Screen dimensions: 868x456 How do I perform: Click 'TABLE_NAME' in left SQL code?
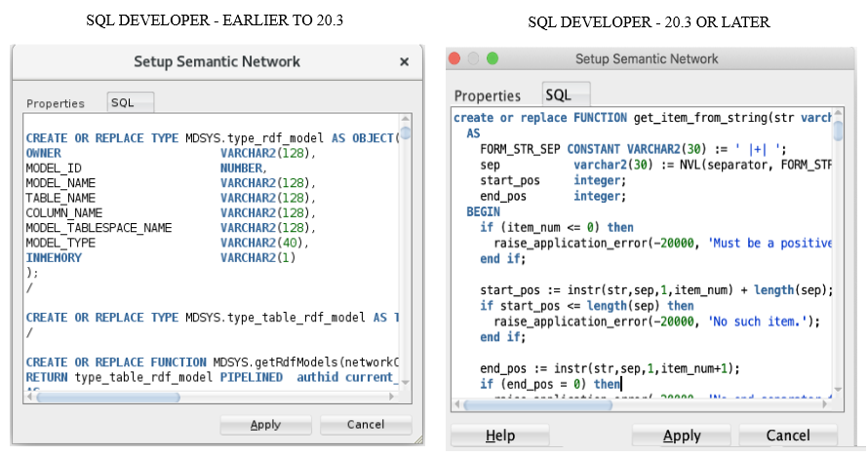pyautogui.click(x=60, y=198)
